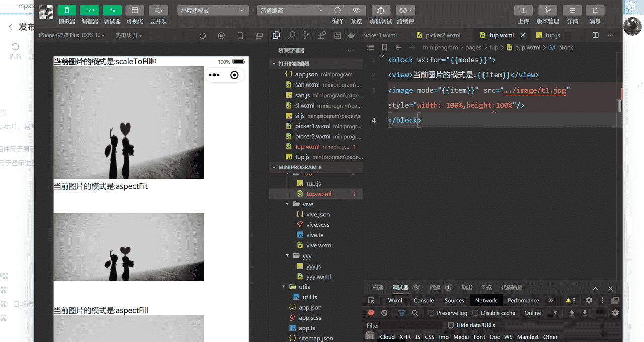Click the 上传 upload icon

tap(523, 10)
